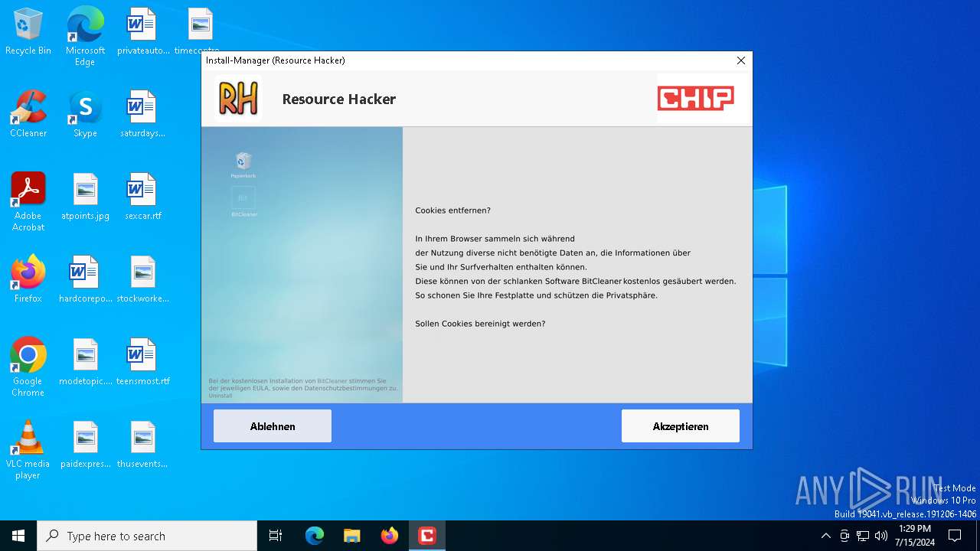Show hidden system tray icons
980x551 pixels.
825,536
